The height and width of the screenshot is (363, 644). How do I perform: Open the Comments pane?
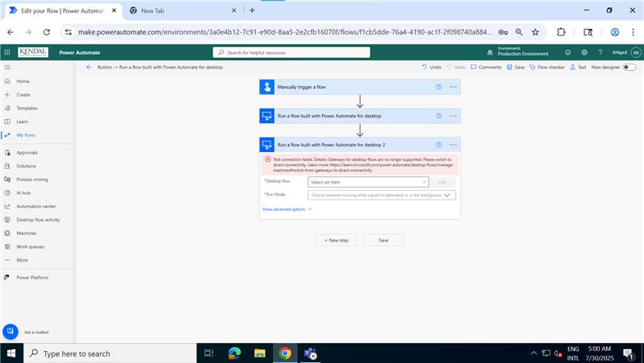point(486,67)
